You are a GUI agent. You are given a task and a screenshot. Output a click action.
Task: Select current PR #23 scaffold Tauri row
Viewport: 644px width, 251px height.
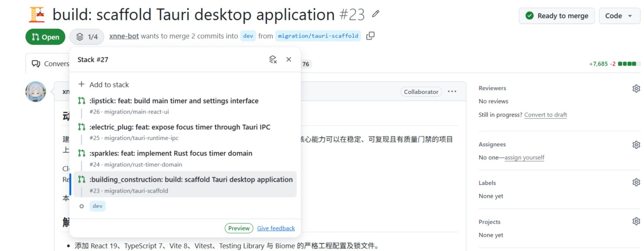click(185, 184)
